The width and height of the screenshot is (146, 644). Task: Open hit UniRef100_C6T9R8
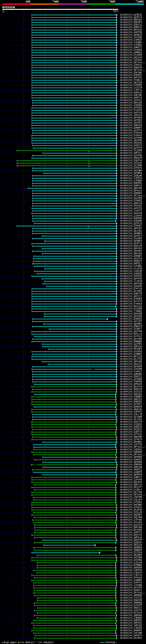click(131, 165)
